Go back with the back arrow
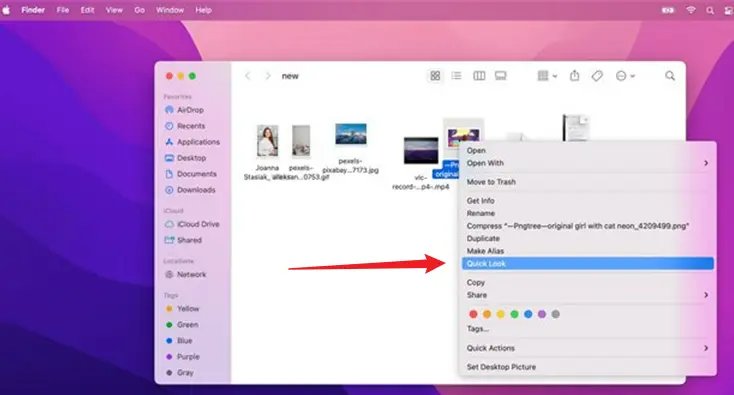 pos(248,76)
